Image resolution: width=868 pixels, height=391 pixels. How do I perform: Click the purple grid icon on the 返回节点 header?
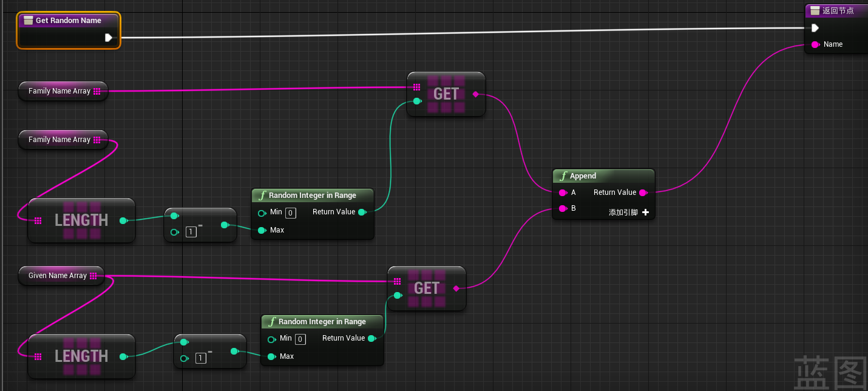[816, 10]
